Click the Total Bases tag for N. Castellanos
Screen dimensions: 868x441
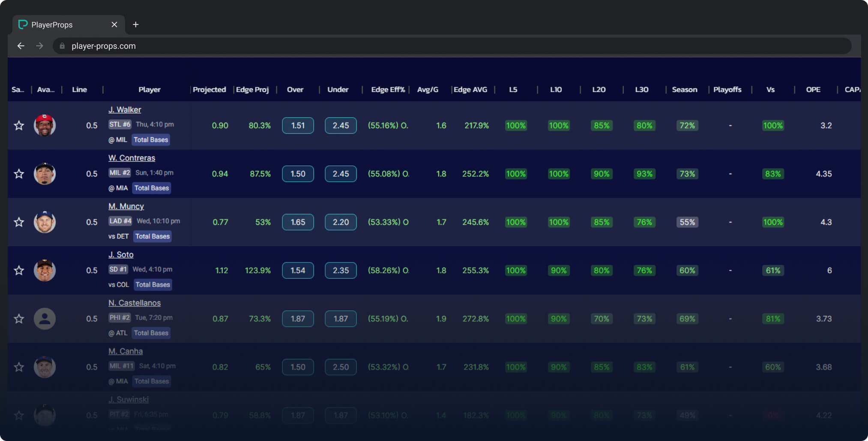(x=151, y=333)
